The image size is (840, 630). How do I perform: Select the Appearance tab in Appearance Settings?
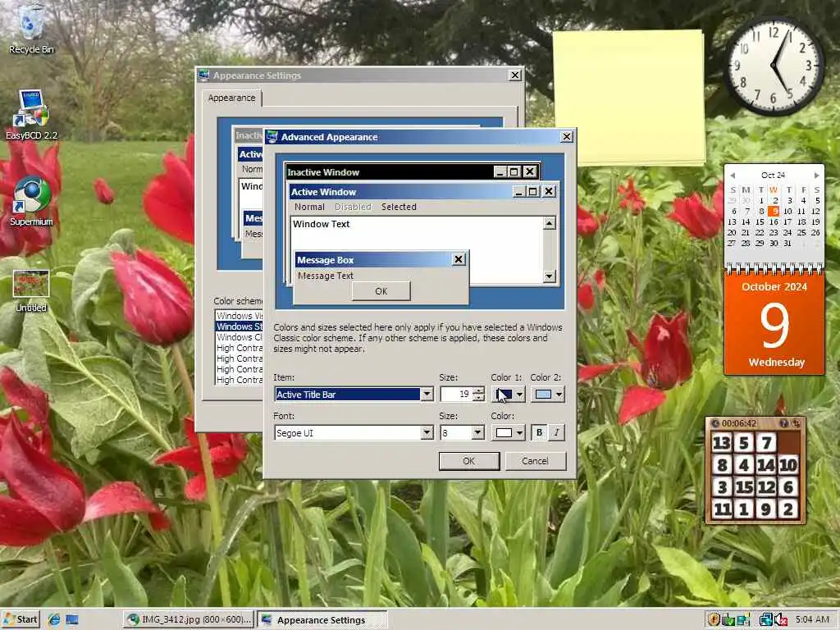pos(231,98)
